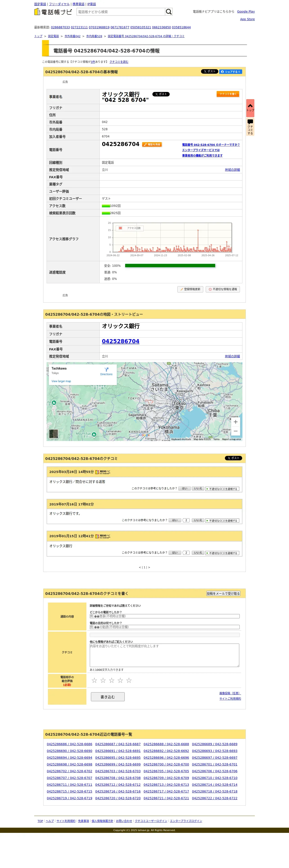Rate with three stars
The image size is (289, 868).
click(112, 680)
